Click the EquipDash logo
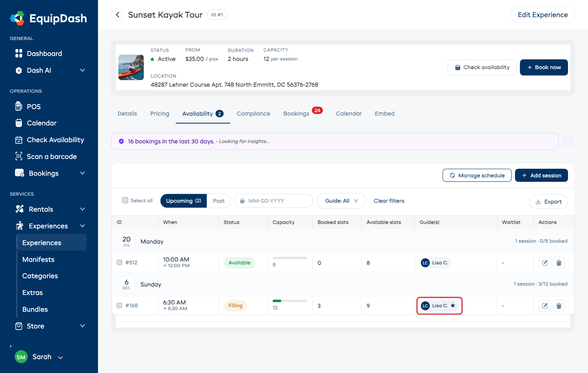588x373 pixels. coord(48,18)
